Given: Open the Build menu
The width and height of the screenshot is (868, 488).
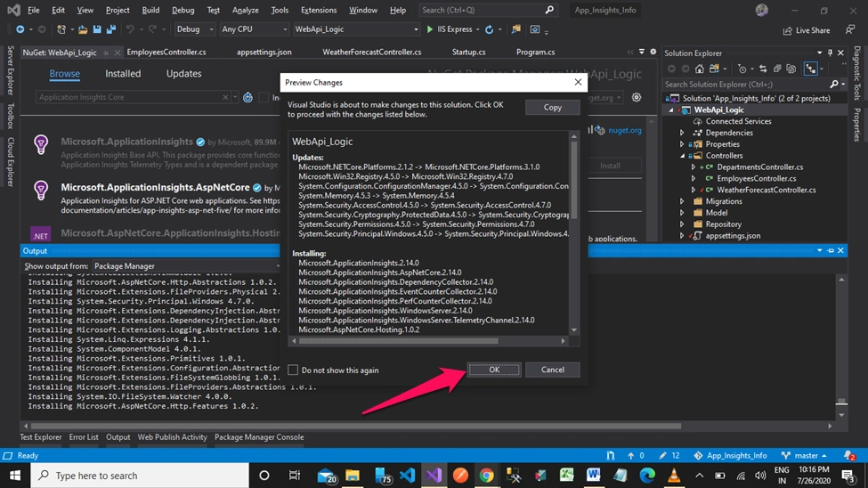Looking at the screenshot, I should click(x=150, y=10).
